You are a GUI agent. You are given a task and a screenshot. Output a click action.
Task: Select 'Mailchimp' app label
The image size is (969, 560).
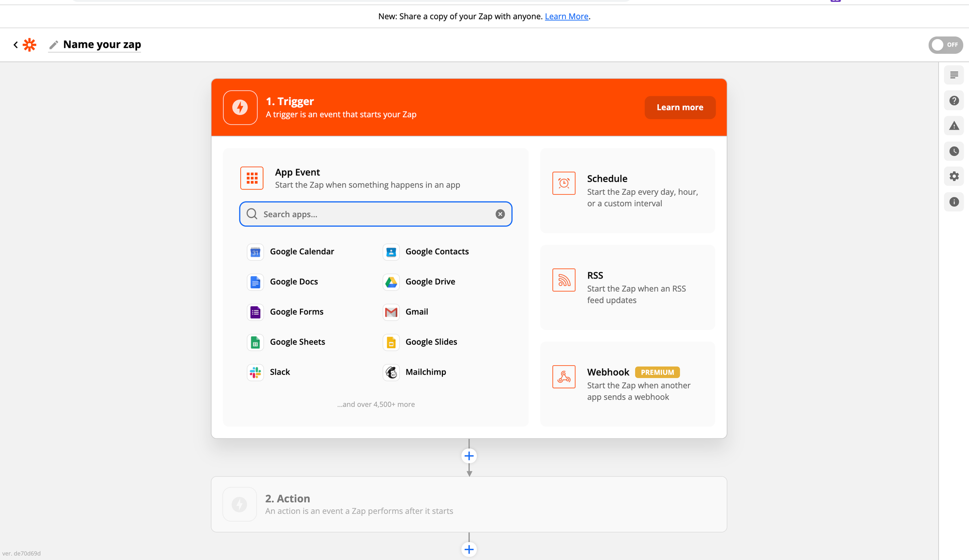(426, 372)
